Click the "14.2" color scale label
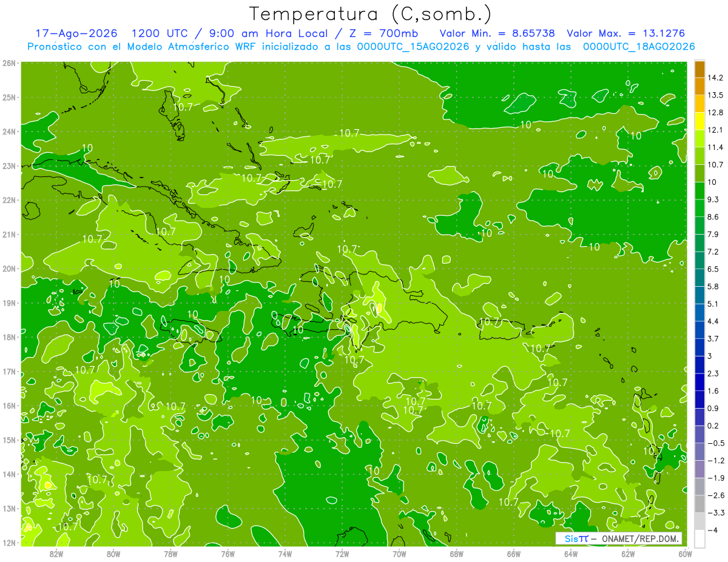 pos(715,78)
